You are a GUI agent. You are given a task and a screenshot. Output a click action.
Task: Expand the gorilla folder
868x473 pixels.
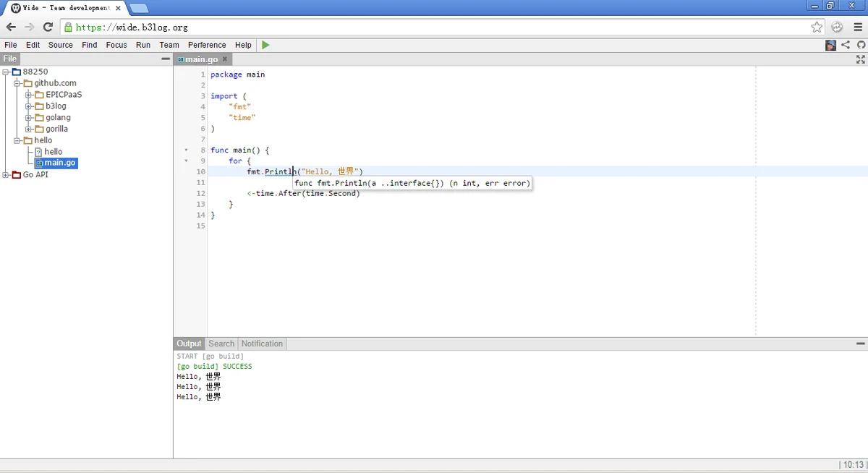click(29, 129)
